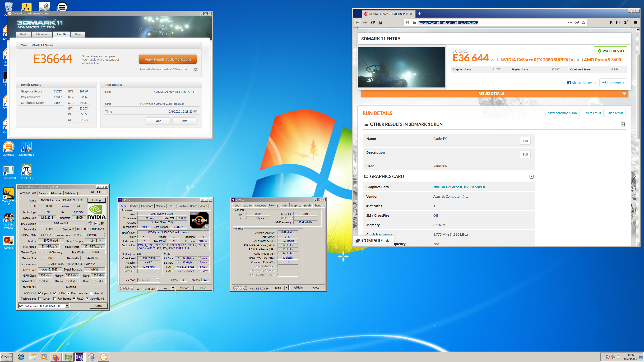Click Snipping Tool scissors taskbar icon
Image resolution: width=644 pixels, height=362 pixels.
coord(92,357)
